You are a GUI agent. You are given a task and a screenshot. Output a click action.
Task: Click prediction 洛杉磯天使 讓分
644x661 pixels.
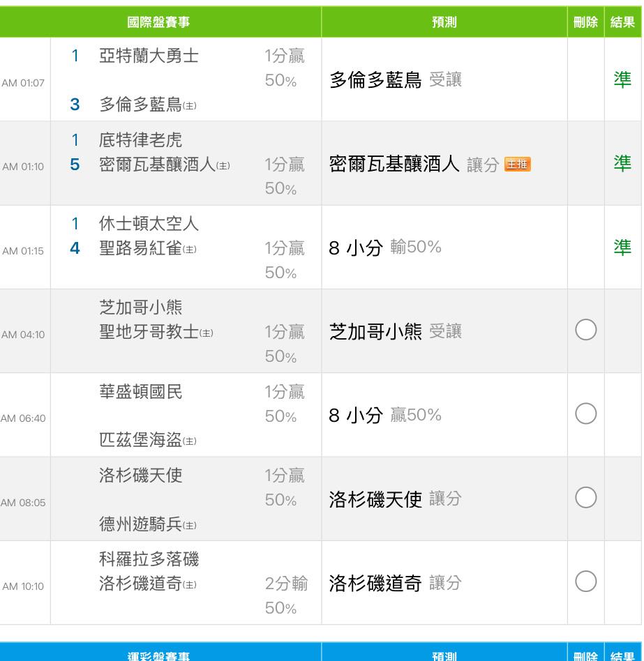coord(396,499)
